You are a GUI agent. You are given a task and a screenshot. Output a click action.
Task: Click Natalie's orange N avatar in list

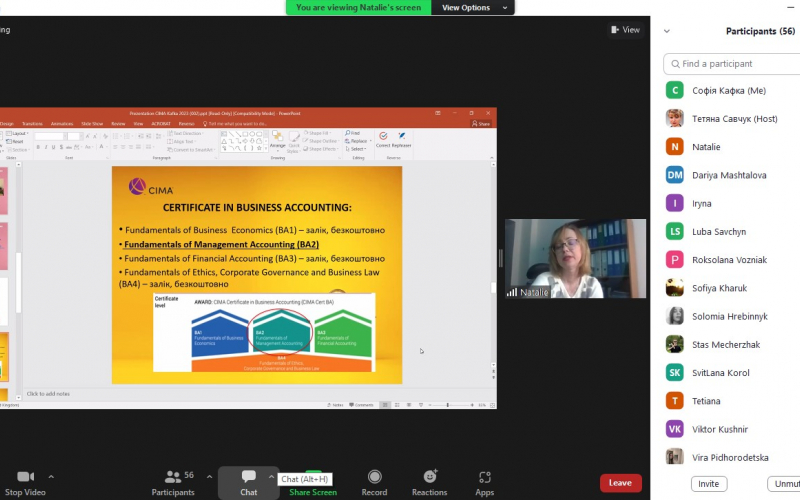tap(674, 146)
